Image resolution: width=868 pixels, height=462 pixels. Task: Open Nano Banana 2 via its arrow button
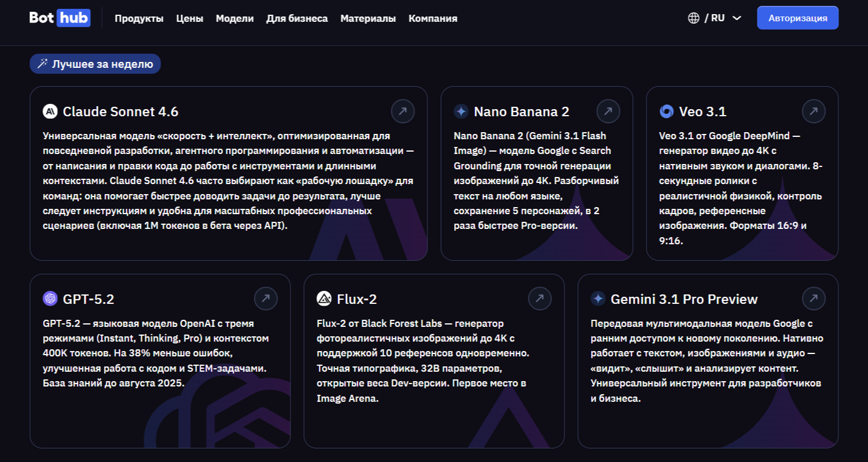[x=609, y=111]
